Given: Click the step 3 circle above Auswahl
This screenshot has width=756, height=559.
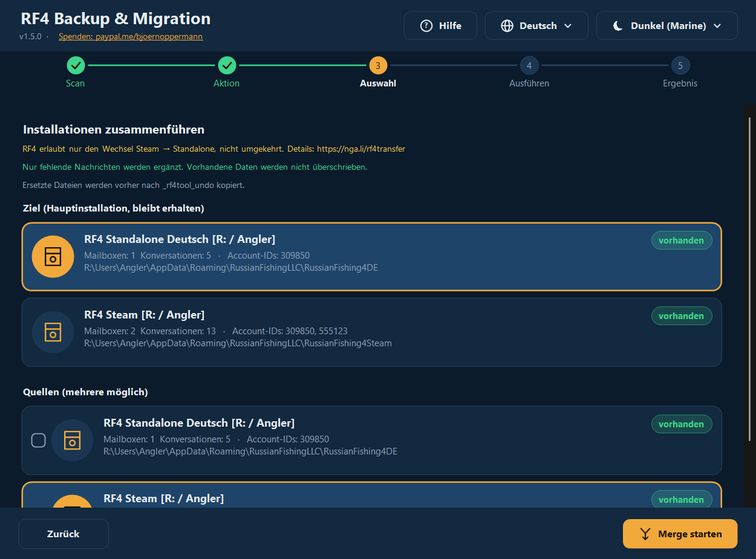Looking at the screenshot, I should (378, 65).
